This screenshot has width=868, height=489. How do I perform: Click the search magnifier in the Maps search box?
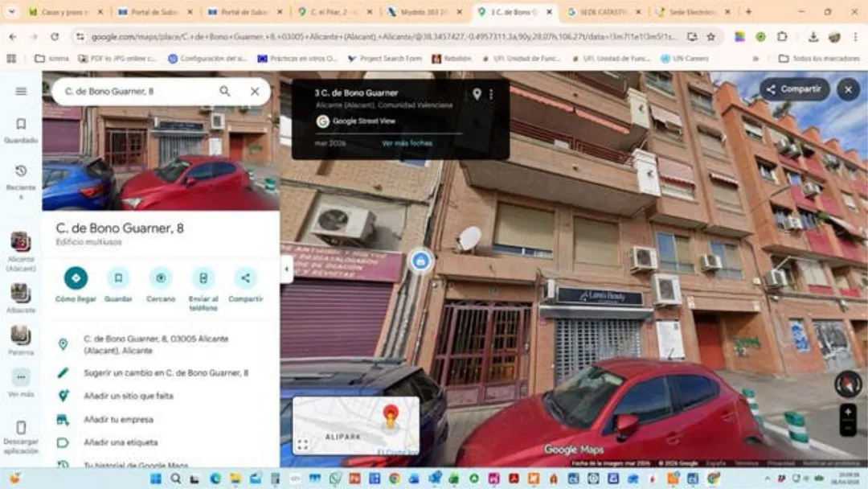coord(225,92)
